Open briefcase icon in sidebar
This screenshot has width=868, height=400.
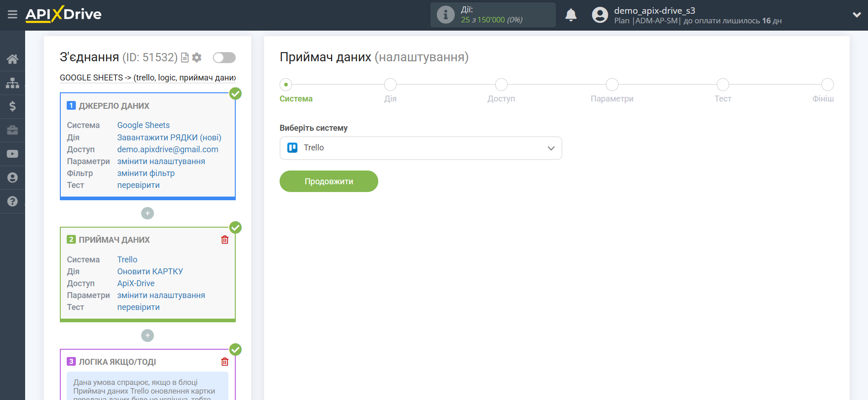(12, 130)
